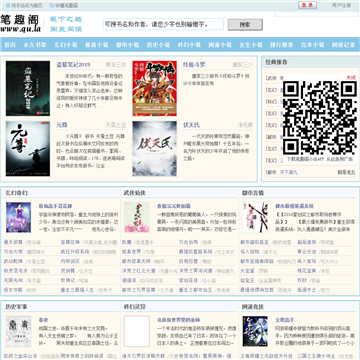This screenshot has height=360, width=360.
Task: Select 都市小说 in the navigation bar
Action: click(x=127, y=45)
